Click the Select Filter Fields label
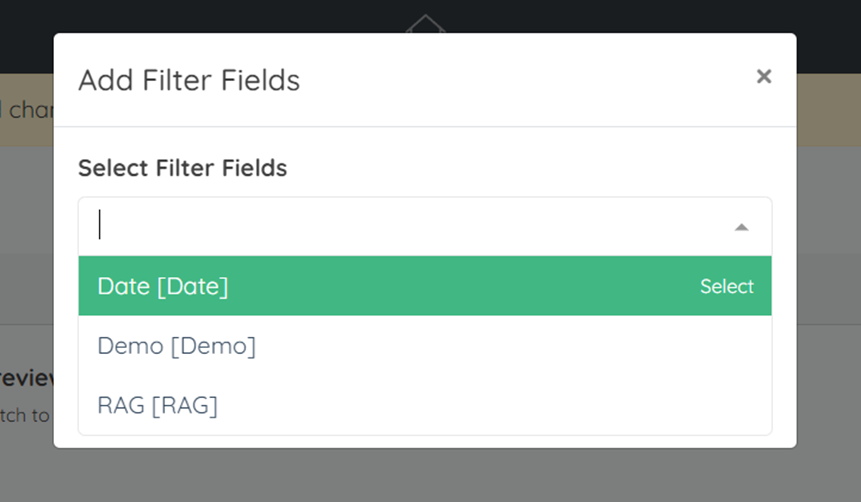The width and height of the screenshot is (861, 502). (182, 168)
